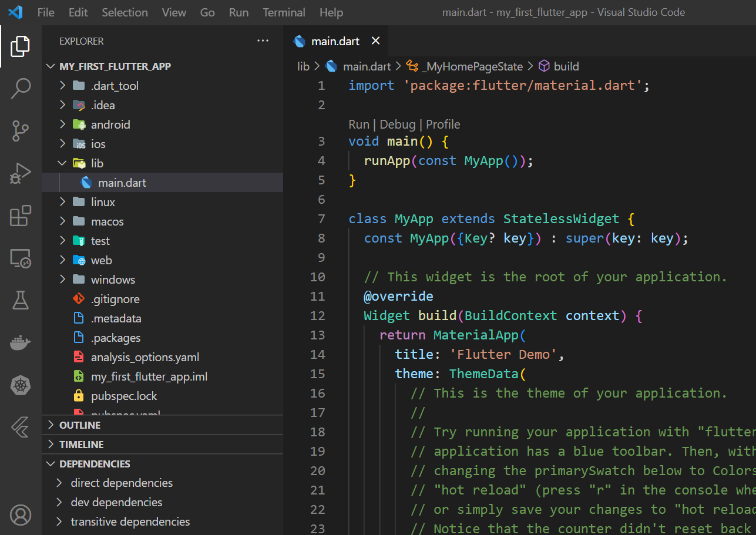Open the Help menu
The image size is (756, 535).
click(331, 12)
